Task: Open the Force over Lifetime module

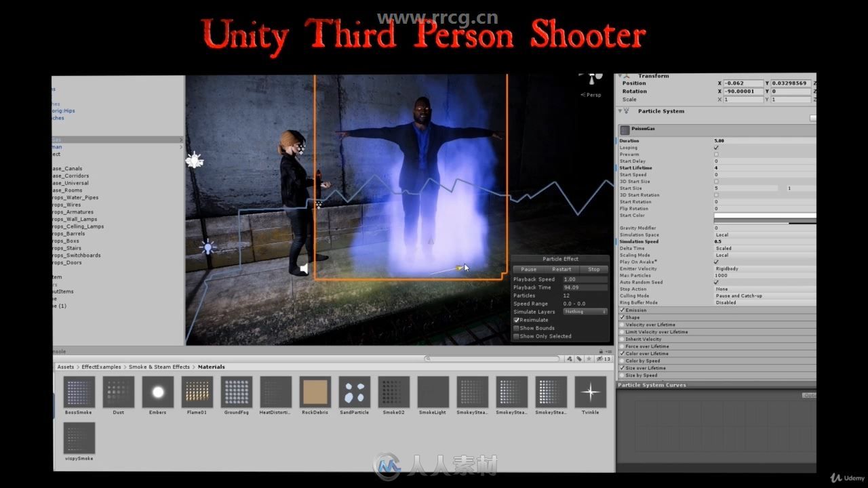Action: [x=717, y=346]
